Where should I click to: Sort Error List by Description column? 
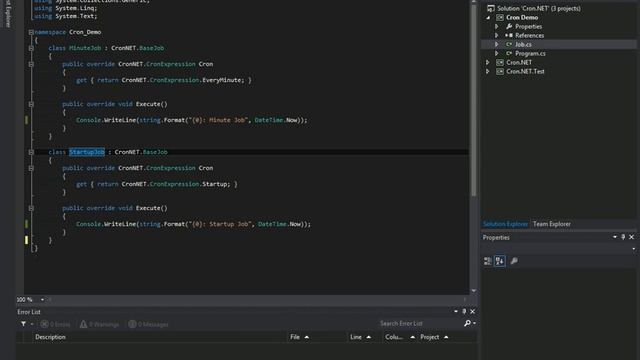[50, 337]
